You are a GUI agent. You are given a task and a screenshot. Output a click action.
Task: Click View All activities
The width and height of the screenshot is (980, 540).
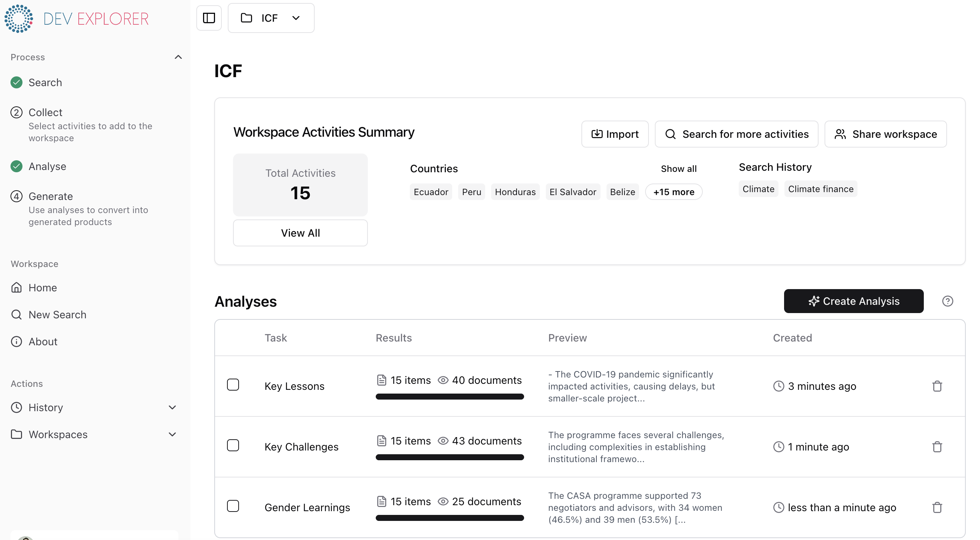(x=300, y=233)
